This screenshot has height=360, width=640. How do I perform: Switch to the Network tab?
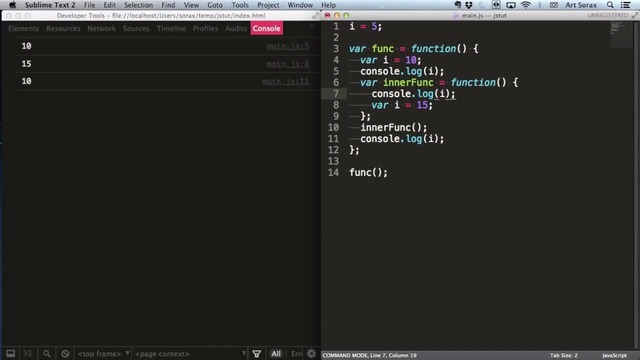(x=102, y=29)
